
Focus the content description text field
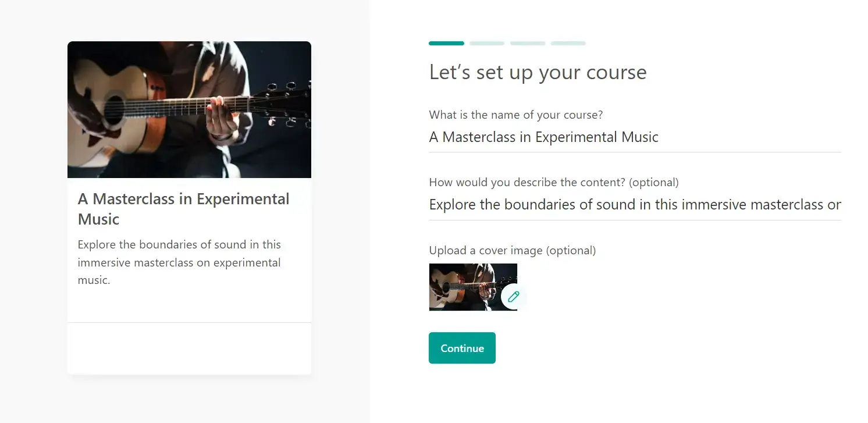[634, 205]
